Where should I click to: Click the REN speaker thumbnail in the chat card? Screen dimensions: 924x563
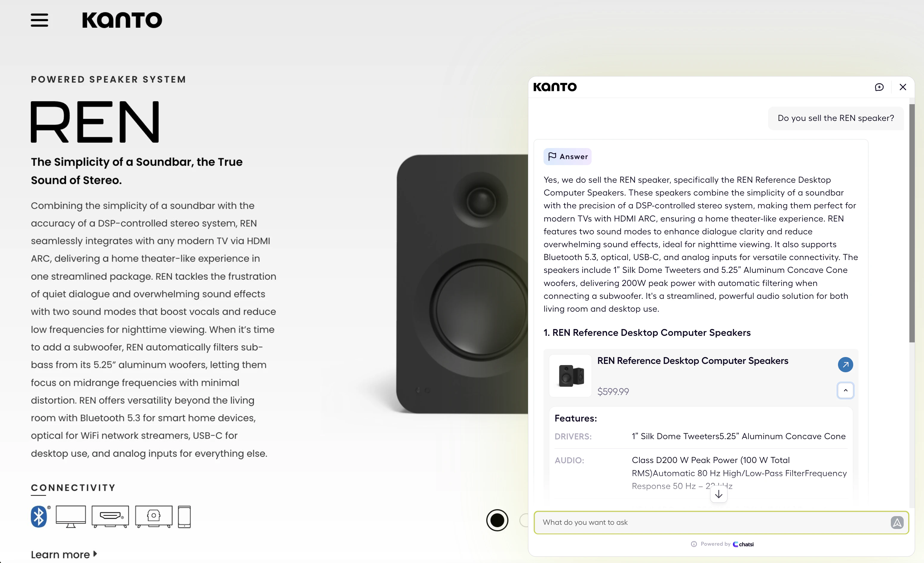570,376
